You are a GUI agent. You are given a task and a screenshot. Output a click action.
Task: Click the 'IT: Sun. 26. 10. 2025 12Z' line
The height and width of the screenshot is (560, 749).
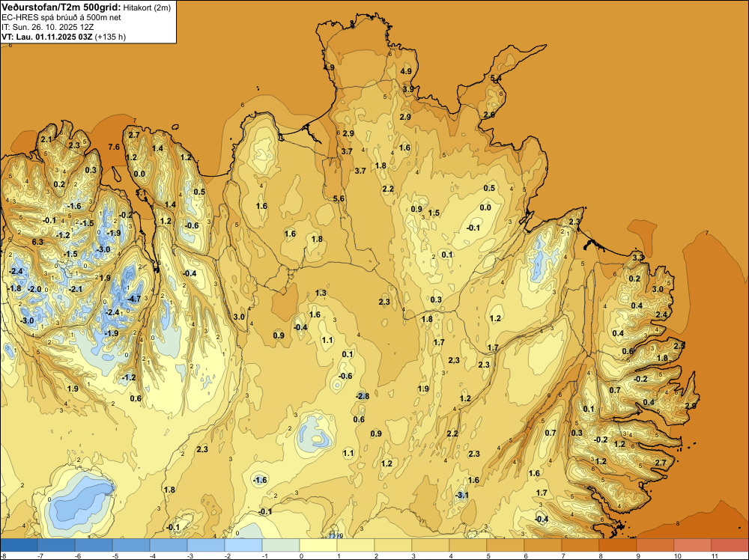(x=48, y=27)
